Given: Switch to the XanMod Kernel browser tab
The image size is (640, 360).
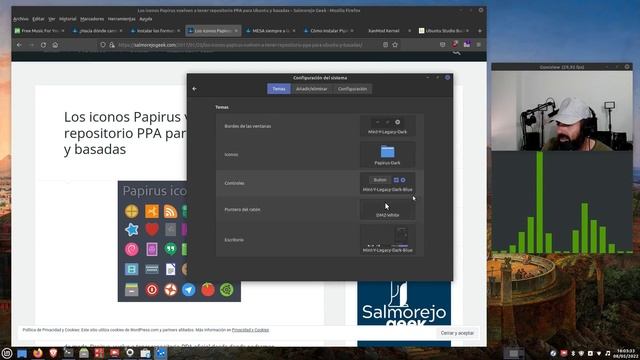Looking at the screenshot, I should pyautogui.click(x=387, y=31).
